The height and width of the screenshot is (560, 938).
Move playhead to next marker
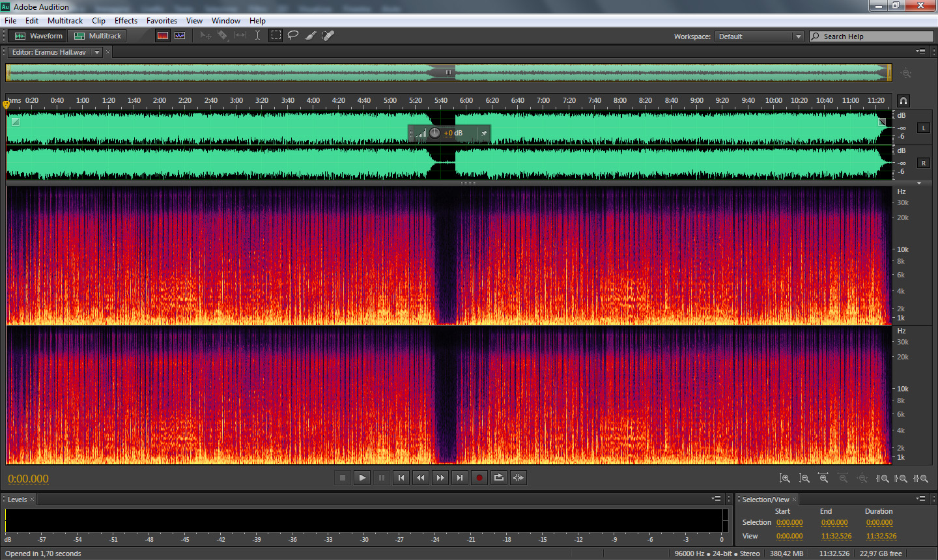pyautogui.click(x=460, y=478)
